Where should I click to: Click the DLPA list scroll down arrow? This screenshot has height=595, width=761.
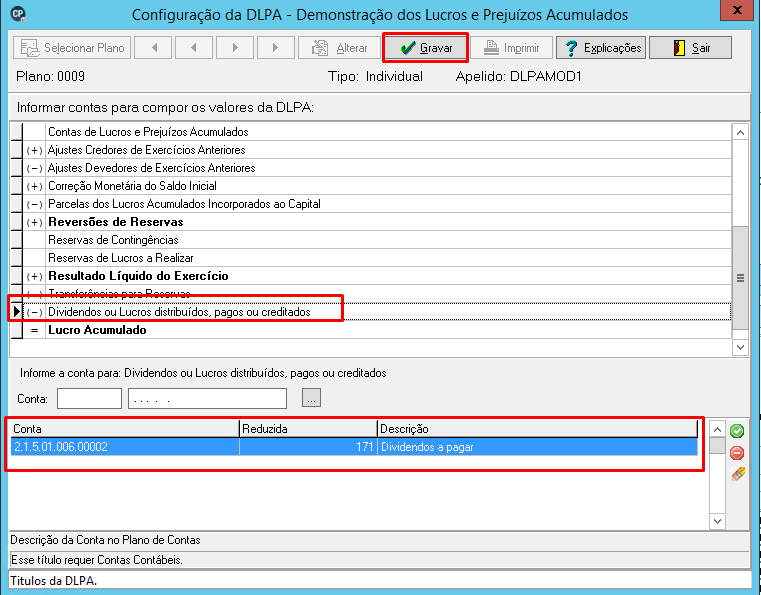click(x=740, y=347)
